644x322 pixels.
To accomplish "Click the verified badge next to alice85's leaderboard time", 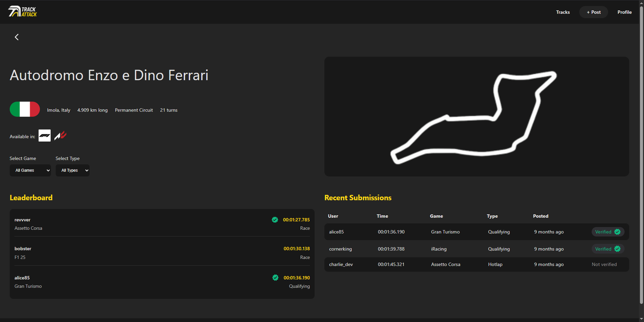I will coord(275,278).
